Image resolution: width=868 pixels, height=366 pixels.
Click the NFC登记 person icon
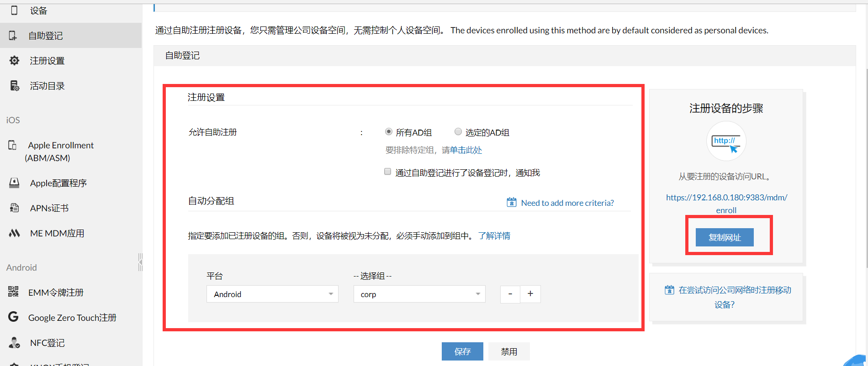(15, 342)
